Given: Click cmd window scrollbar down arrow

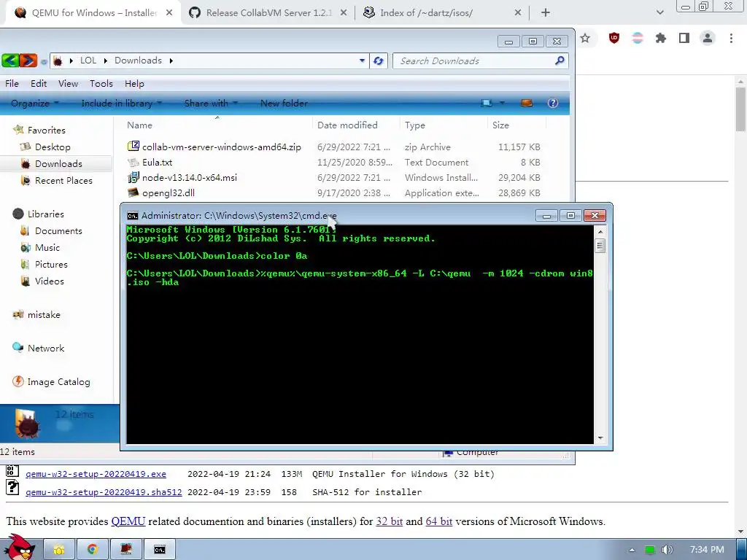Looking at the screenshot, I should (x=600, y=438).
